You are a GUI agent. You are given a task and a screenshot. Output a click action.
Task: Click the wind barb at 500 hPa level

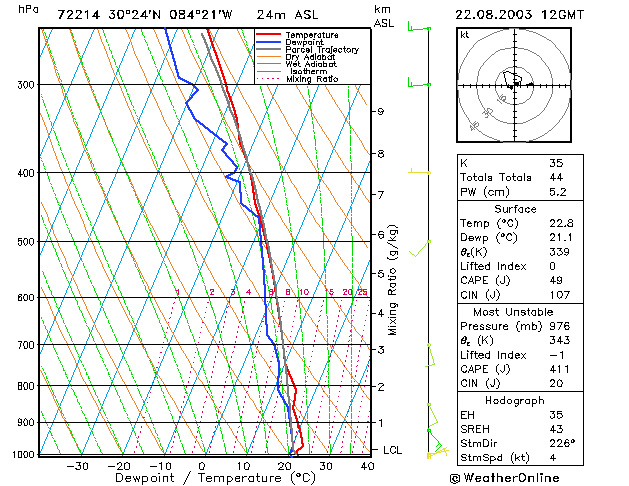(420, 248)
